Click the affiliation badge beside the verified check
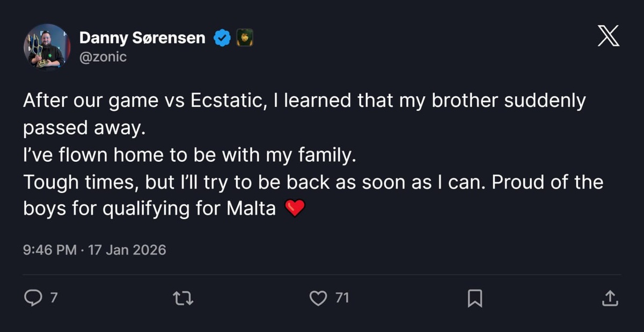Screen dimensions: 644x332 244,38
